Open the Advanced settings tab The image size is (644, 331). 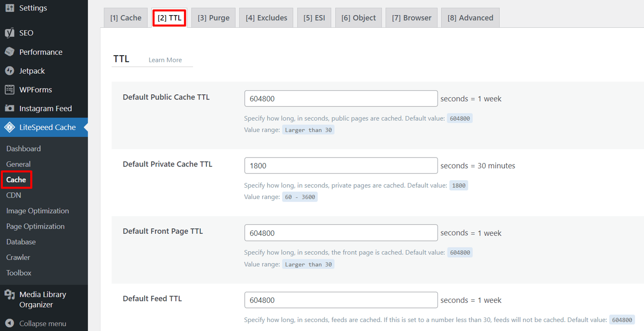pos(470,17)
